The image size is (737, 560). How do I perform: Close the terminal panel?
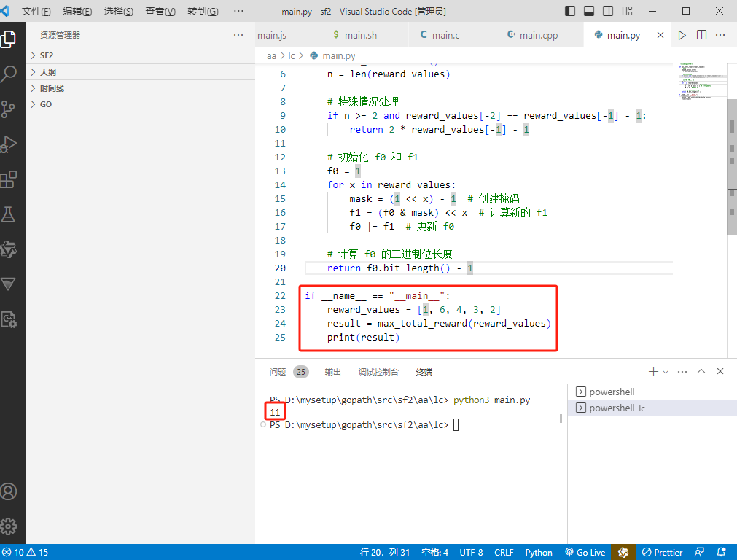(720, 371)
